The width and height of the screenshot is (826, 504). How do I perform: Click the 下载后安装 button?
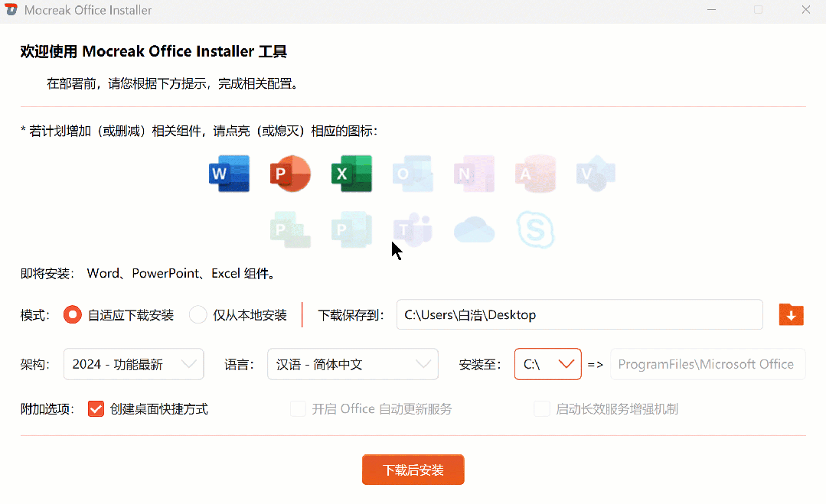413,470
